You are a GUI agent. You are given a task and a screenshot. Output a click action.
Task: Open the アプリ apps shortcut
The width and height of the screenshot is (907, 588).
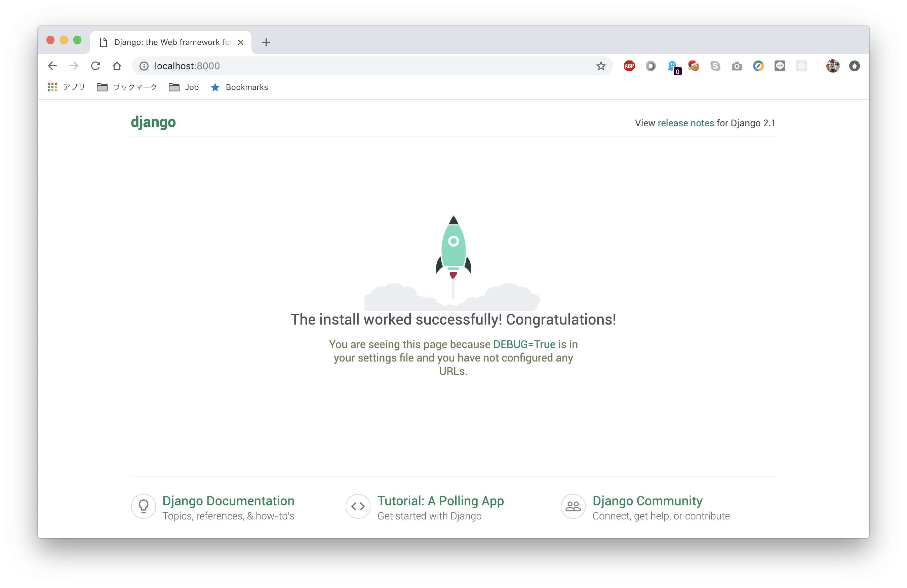(x=66, y=87)
